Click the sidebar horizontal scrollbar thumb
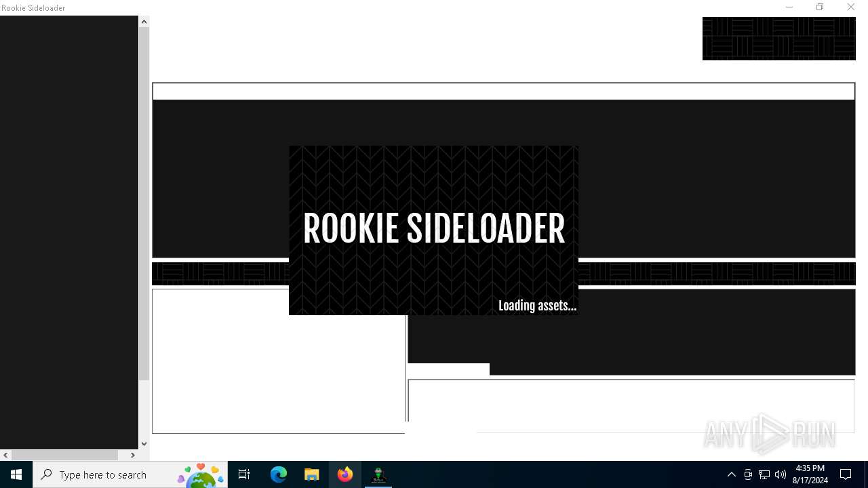The image size is (868, 488). (64, 455)
